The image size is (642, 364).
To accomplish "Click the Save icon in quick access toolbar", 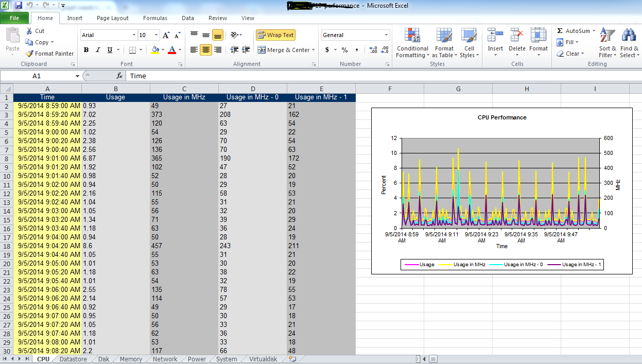I will coord(19,6).
